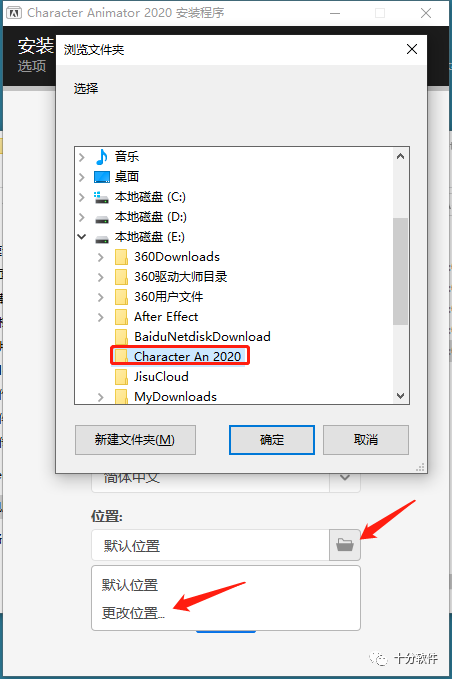This screenshot has height=679, width=452.
Task: Expand the After Effect folder node
Action: click(x=100, y=317)
